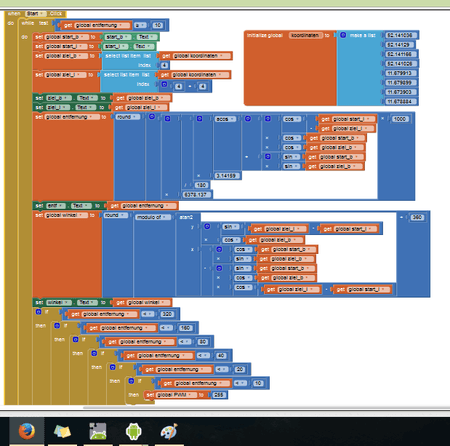Open the modulo of operator dropdown
The width and height of the screenshot is (450, 446).
coord(153,217)
